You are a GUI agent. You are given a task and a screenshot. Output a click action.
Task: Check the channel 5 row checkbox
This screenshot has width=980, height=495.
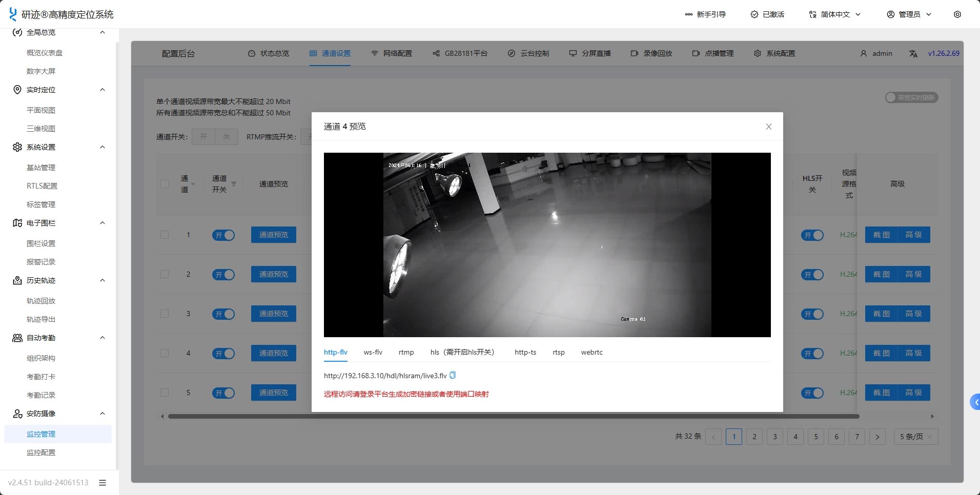(x=165, y=393)
